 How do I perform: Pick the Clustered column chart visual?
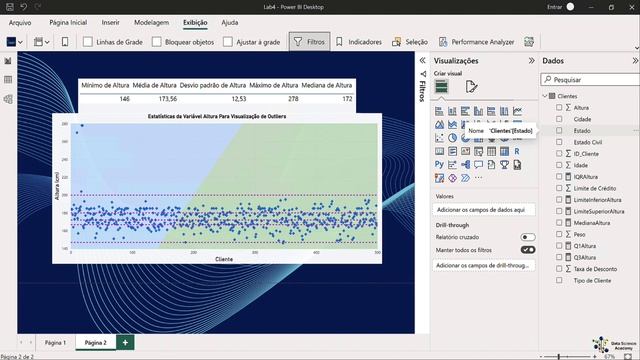click(x=478, y=111)
